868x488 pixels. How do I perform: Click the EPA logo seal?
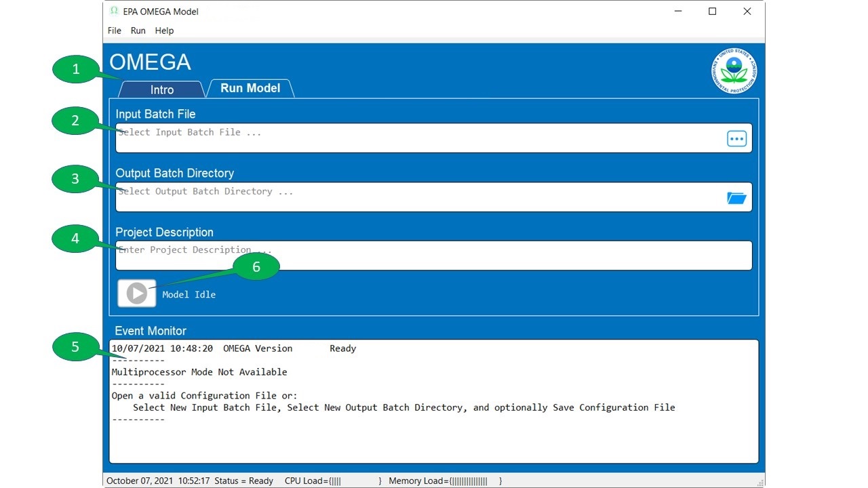734,71
